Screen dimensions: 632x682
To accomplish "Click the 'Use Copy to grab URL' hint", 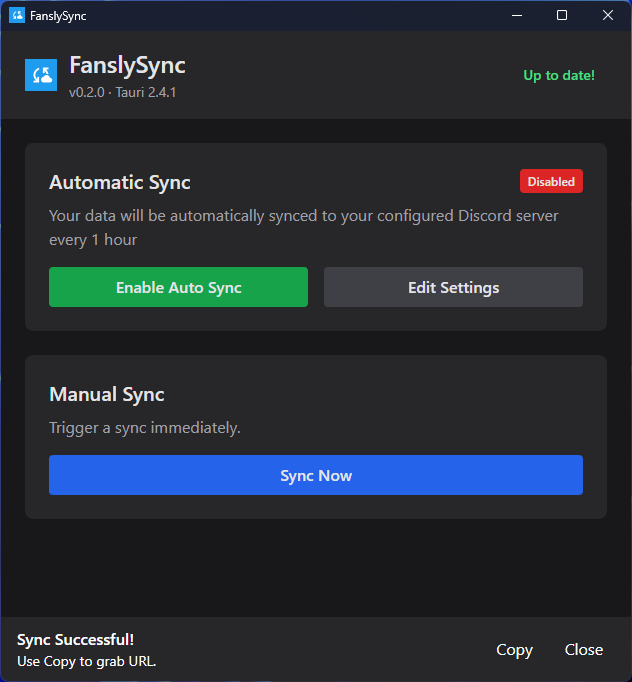I will coord(87,661).
